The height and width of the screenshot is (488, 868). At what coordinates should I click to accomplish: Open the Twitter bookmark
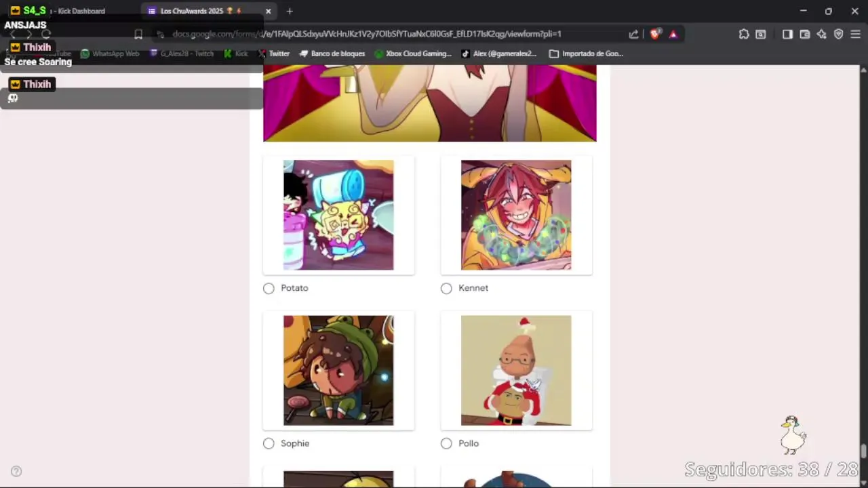pos(274,54)
